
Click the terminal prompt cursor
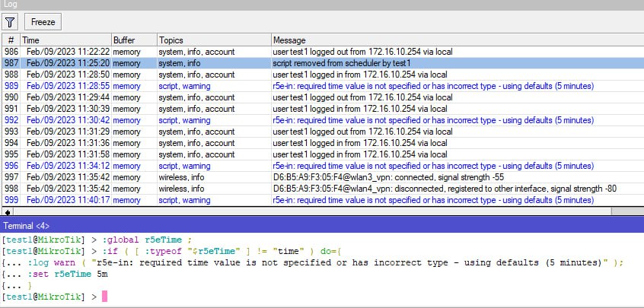click(x=104, y=296)
